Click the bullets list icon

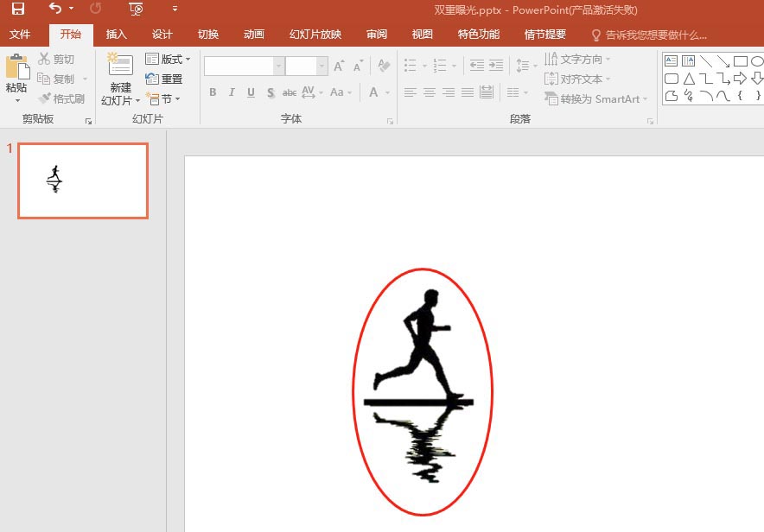coord(411,66)
